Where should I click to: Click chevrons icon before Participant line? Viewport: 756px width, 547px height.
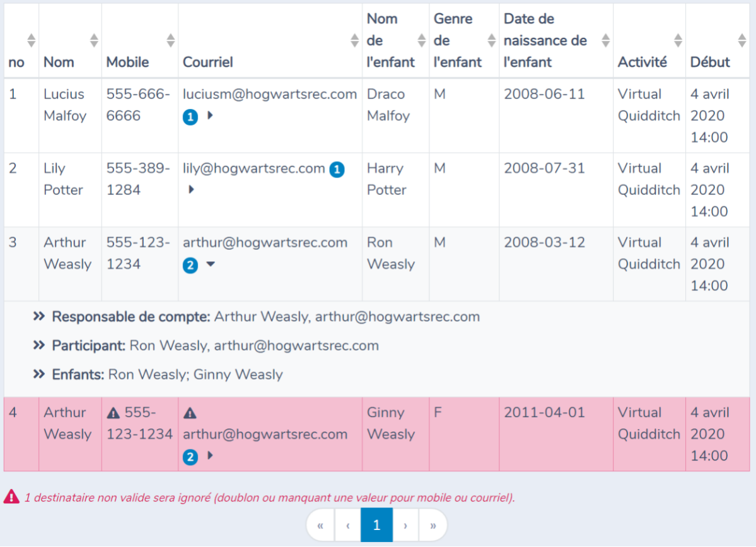tap(39, 345)
